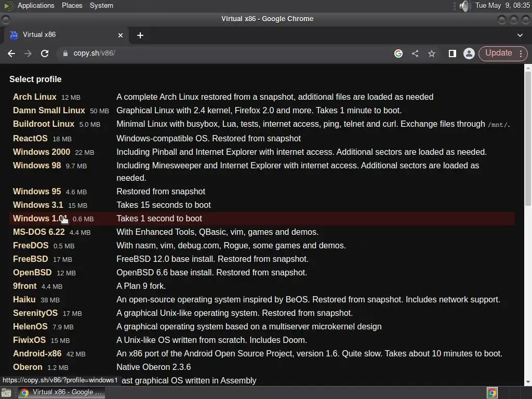
Task: Click the window menu icon in title bar
Action: (5, 19)
